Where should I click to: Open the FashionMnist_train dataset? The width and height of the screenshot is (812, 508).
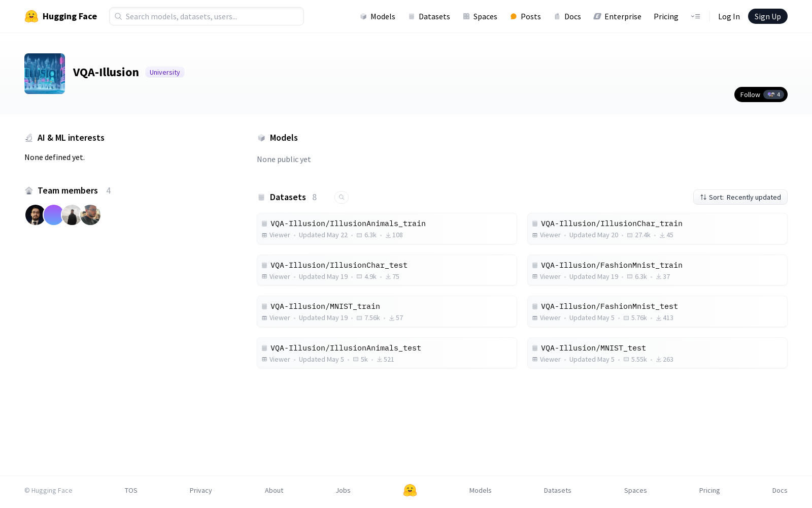click(657, 270)
